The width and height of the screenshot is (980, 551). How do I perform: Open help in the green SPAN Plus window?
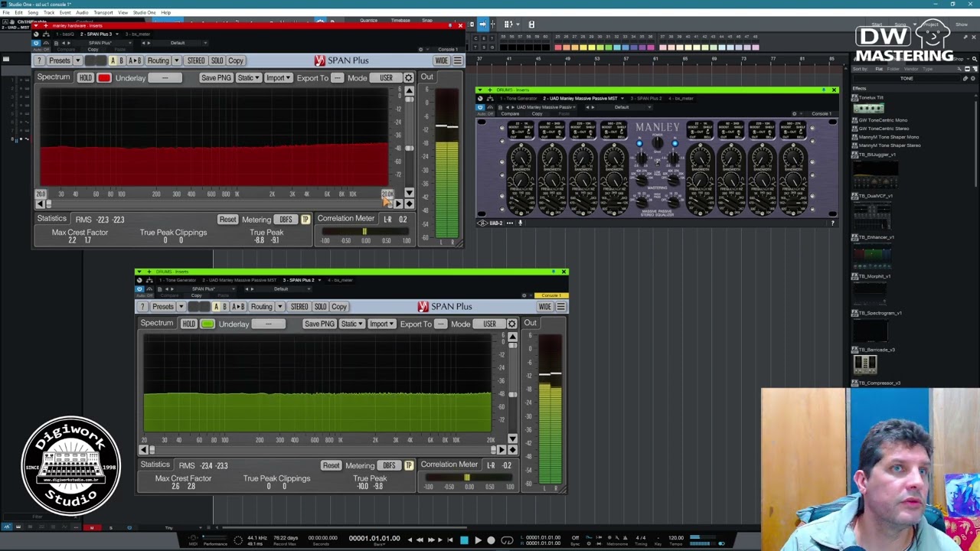click(x=143, y=307)
